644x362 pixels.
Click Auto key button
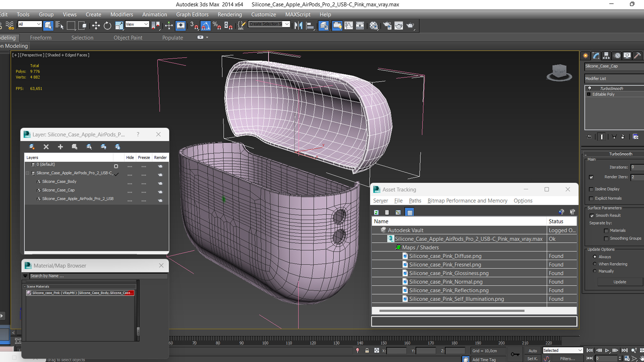(533, 351)
